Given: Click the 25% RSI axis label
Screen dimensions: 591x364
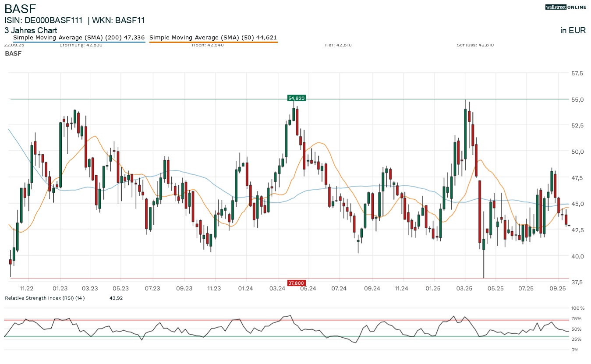Looking at the screenshot, I should click(x=577, y=339).
